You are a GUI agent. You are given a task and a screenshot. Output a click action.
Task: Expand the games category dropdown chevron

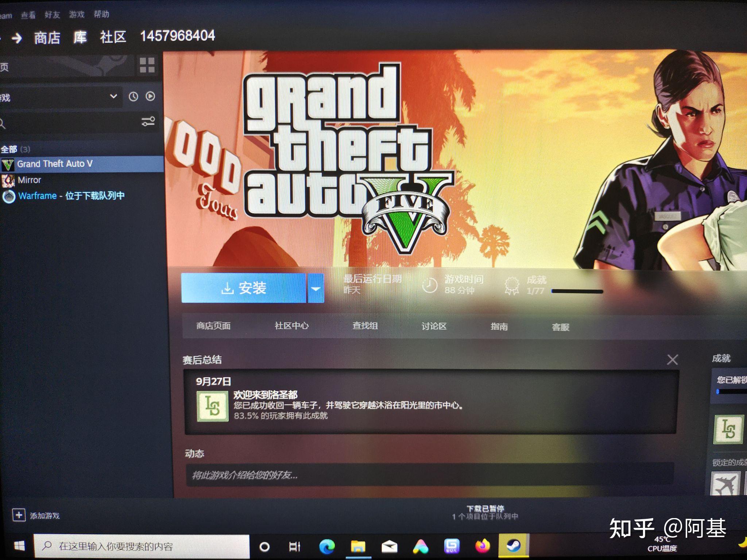(x=113, y=96)
